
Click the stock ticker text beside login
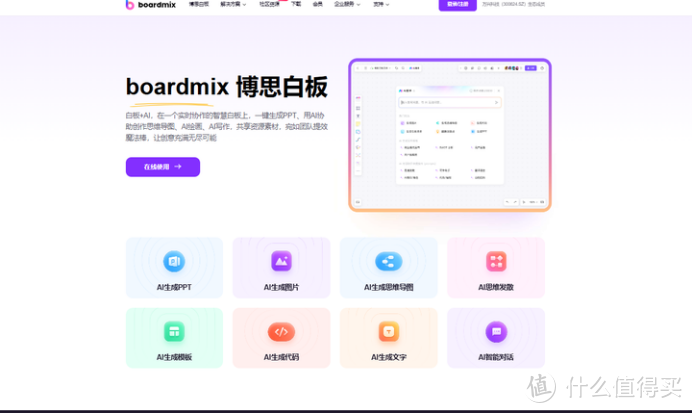tap(513, 4)
